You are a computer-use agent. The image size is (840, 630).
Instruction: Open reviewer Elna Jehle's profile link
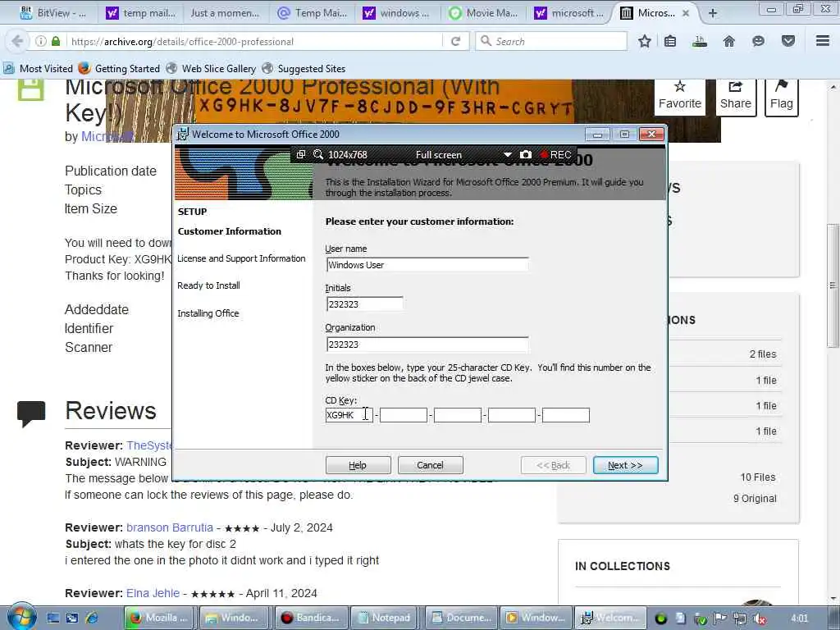coord(153,593)
